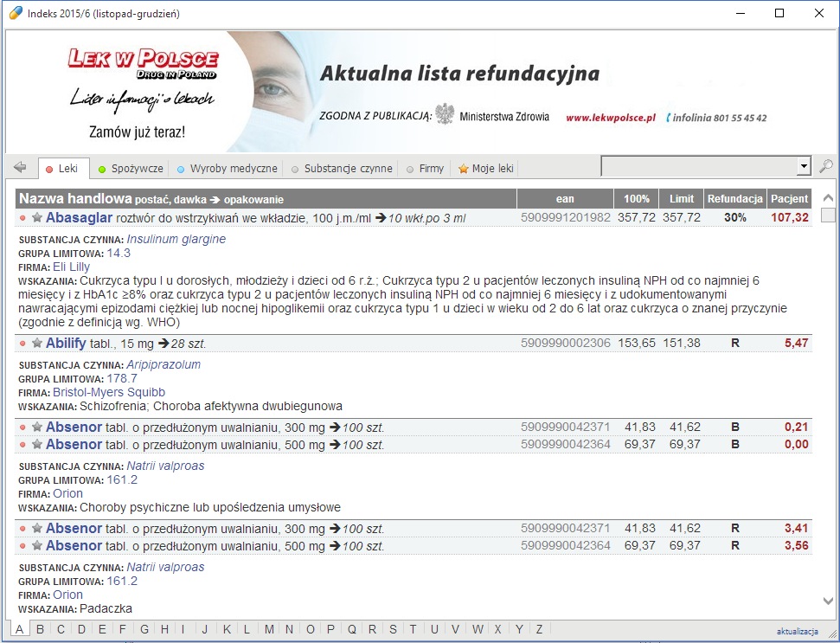Select letter N in the alphabet index
This screenshot has width=840, height=643.
pyautogui.click(x=289, y=629)
